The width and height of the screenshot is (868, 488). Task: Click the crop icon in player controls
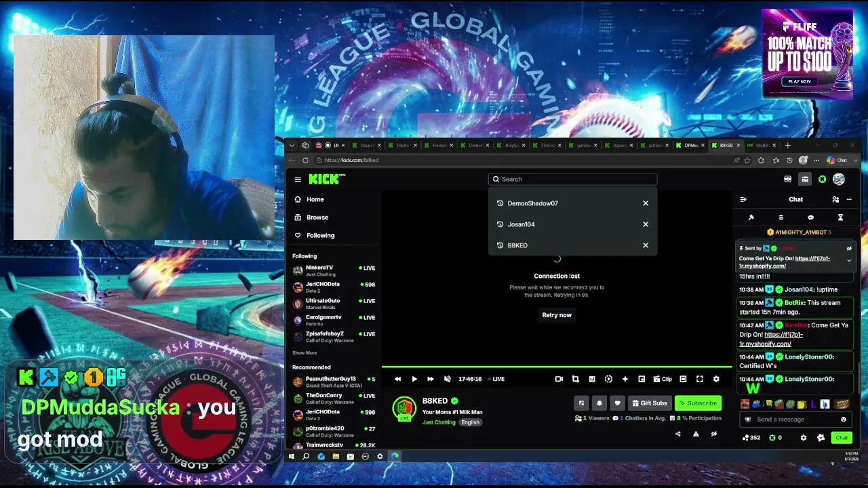coord(575,379)
